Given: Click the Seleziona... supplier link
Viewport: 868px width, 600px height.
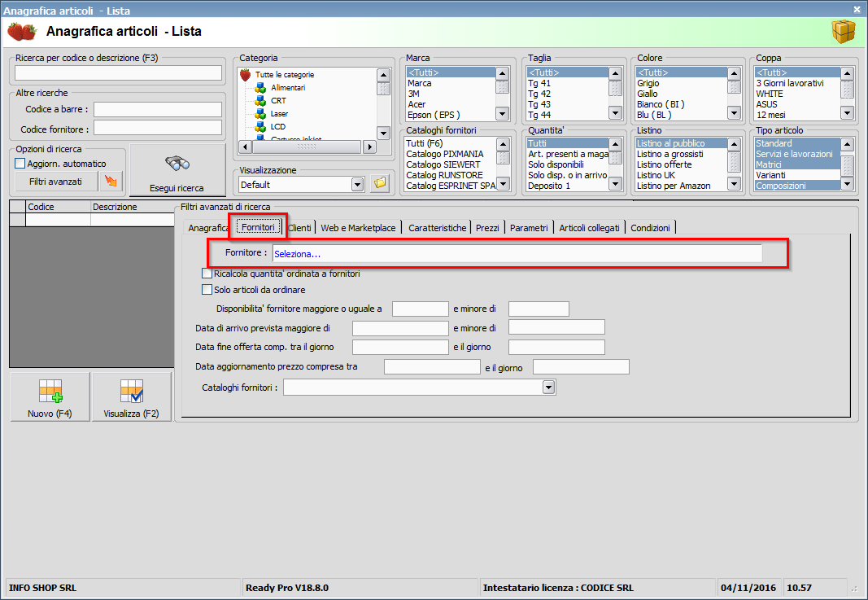Looking at the screenshot, I should point(297,254).
